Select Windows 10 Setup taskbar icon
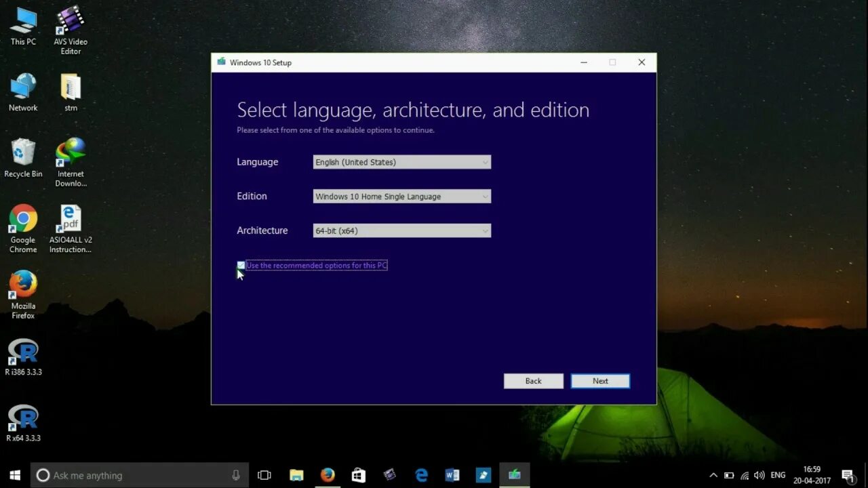868x488 pixels. pyautogui.click(x=515, y=475)
